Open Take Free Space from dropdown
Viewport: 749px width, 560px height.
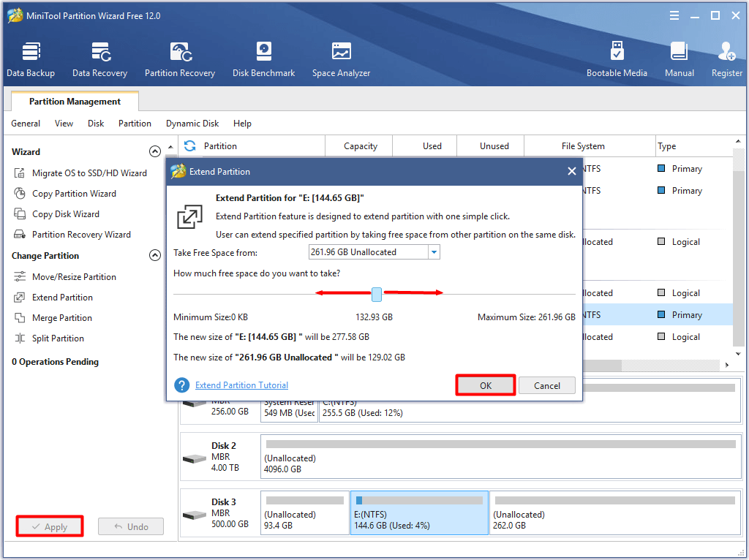(434, 252)
